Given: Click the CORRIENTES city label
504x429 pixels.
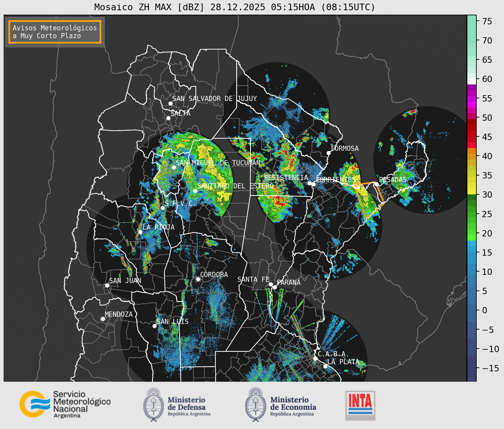Looking at the screenshot, I should [x=336, y=180].
